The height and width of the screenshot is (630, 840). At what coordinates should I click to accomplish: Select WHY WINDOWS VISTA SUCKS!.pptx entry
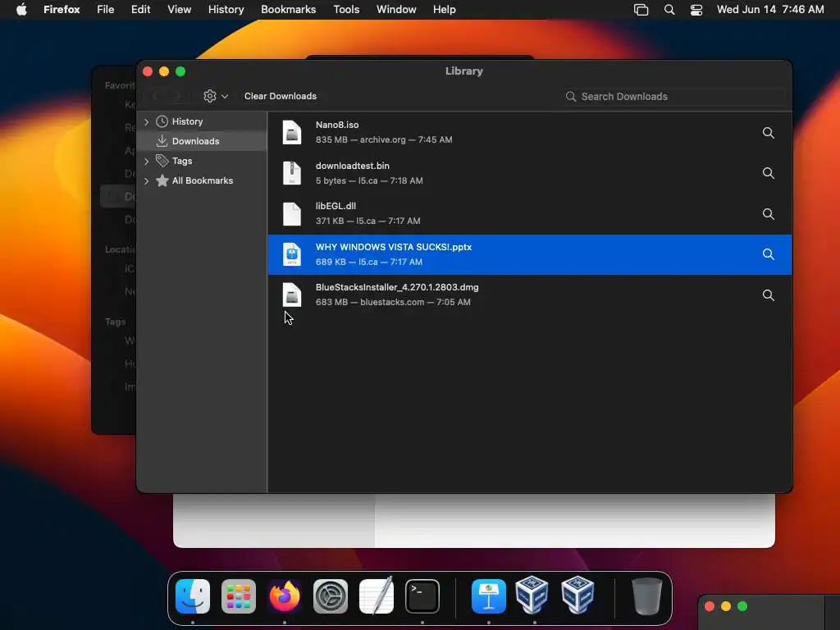tap(530, 254)
